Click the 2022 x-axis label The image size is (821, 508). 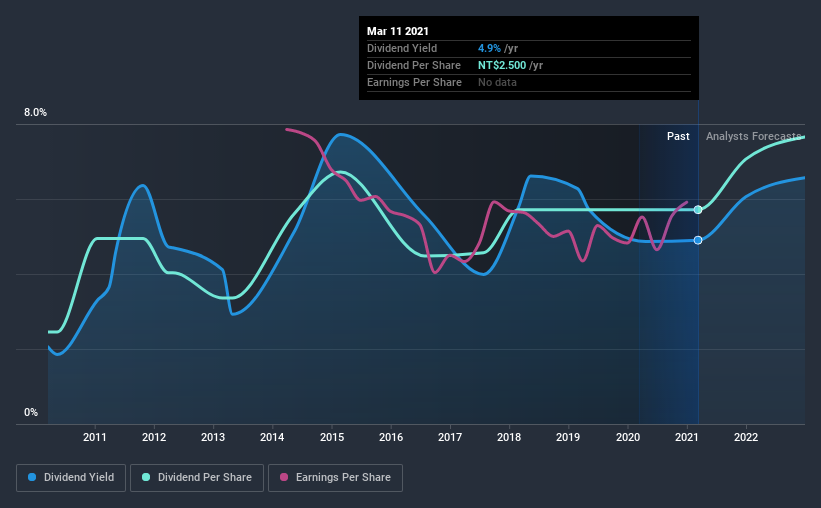click(x=746, y=437)
